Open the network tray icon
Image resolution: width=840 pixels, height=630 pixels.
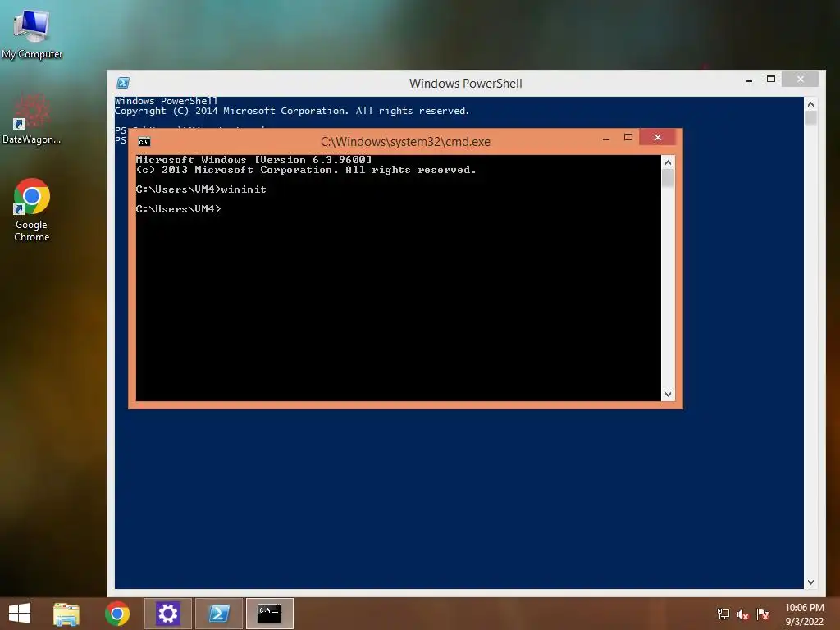(x=724, y=614)
